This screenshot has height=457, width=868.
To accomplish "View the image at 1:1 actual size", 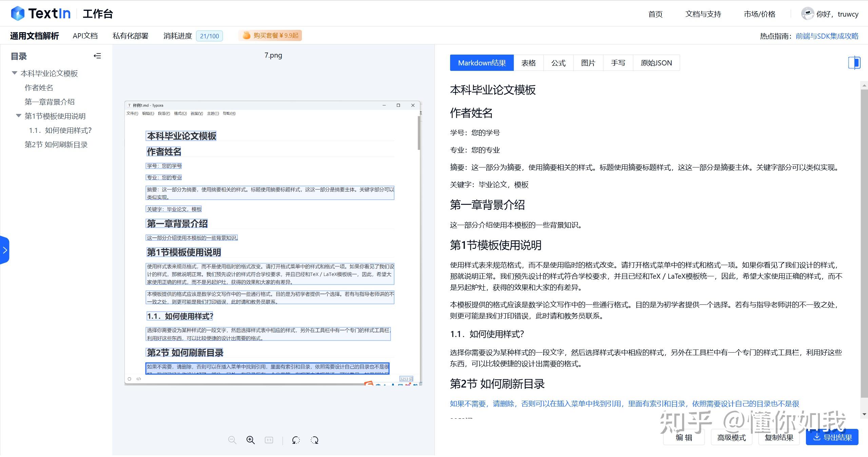I will tap(269, 439).
